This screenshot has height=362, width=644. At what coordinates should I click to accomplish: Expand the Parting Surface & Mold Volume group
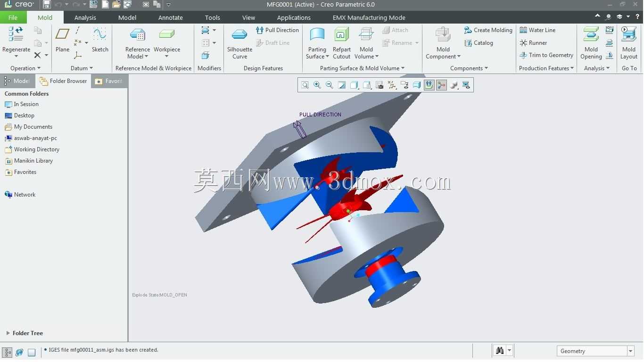tap(362, 68)
